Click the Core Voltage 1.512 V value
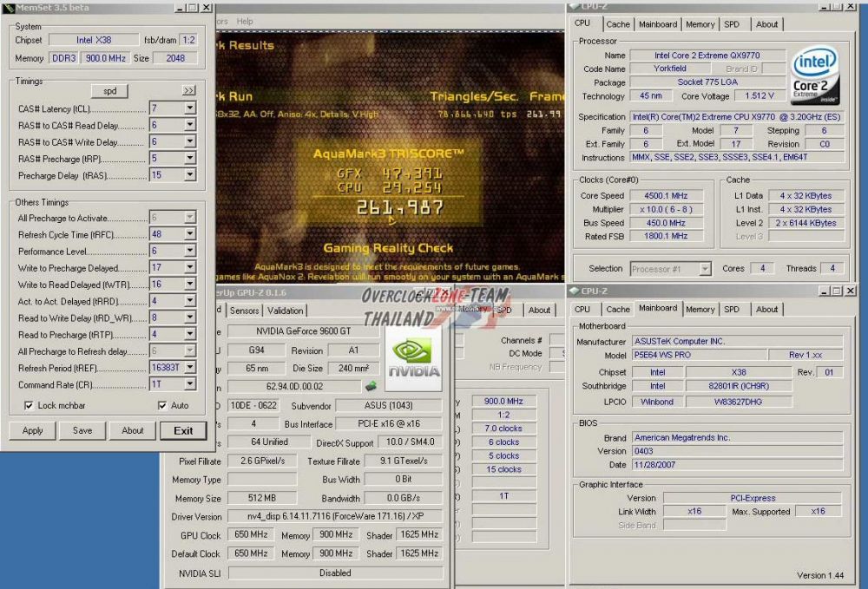 (x=759, y=95)
